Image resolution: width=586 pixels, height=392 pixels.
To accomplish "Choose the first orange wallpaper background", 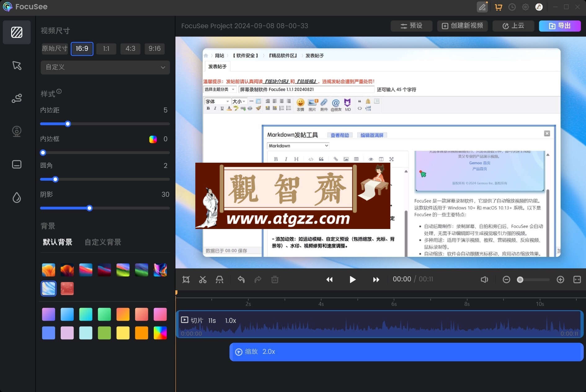I will coord(49,270).
